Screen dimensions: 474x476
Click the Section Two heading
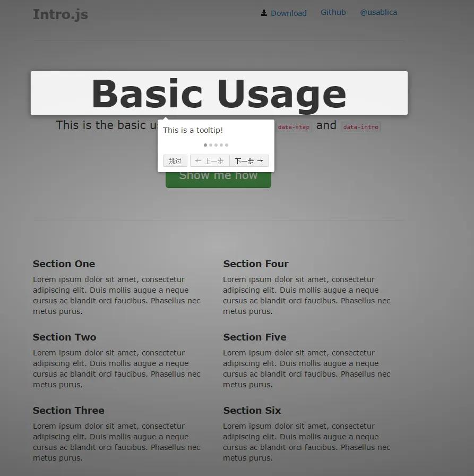click(65, 337)
